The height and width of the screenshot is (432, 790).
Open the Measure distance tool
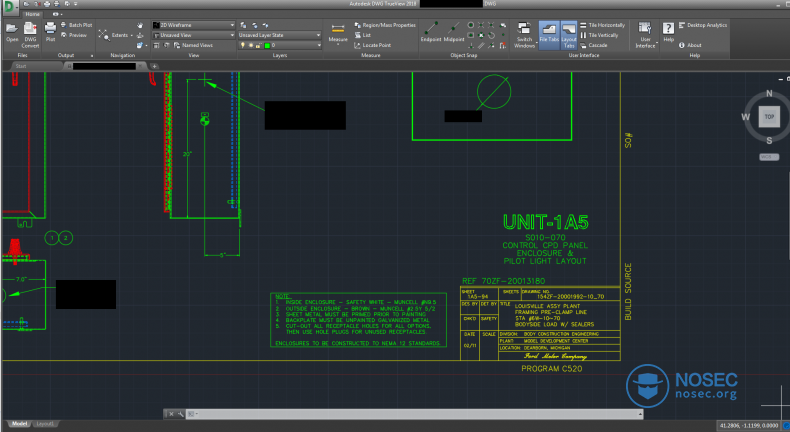click(338, 29)
